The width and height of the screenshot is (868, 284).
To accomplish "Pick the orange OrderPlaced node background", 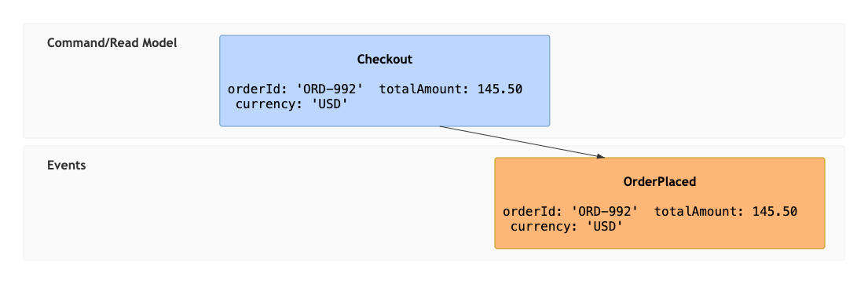I will [659, 202].
